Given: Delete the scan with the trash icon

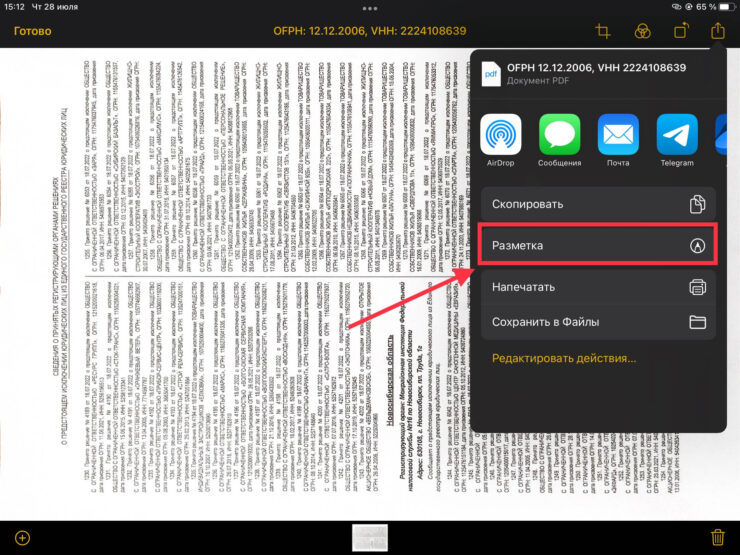Looking at the screenshot, I should (x=716, y=537).
